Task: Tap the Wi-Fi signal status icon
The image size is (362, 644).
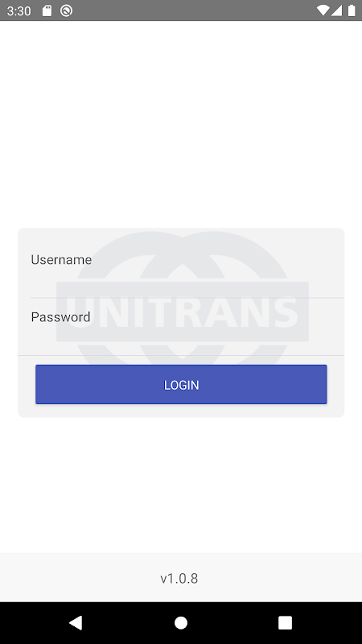Action: click(x=323, y=10)
